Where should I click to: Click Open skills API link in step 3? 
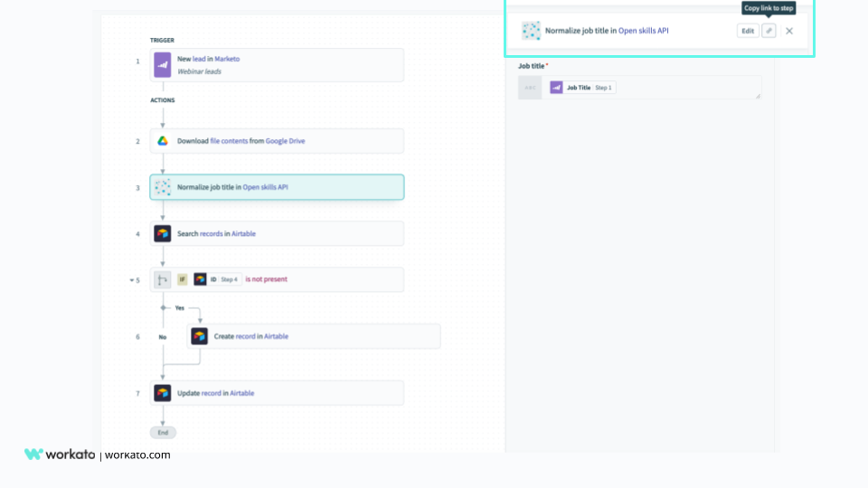[265, 187]
